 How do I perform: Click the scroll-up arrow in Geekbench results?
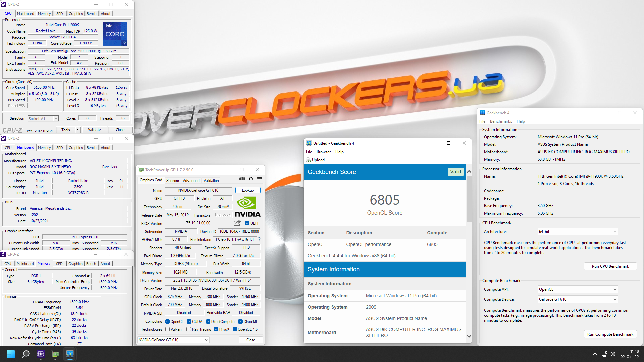[469, 172]
